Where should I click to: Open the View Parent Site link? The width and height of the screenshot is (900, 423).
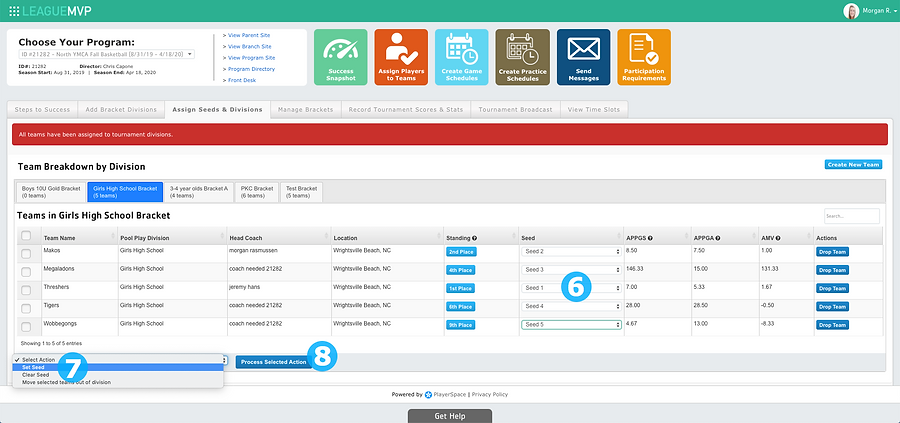(249, 36)
